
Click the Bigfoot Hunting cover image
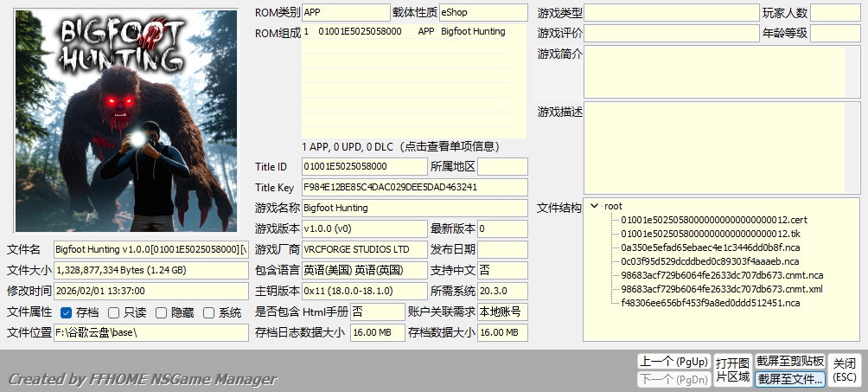[126, 121]
